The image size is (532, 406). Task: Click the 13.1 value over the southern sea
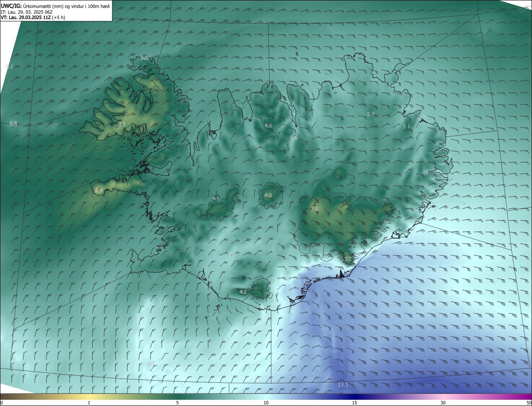point(343,385)
